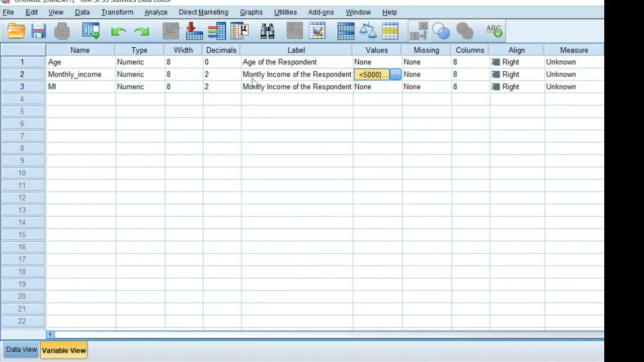Toggle value labels icon

pos(419,32)
